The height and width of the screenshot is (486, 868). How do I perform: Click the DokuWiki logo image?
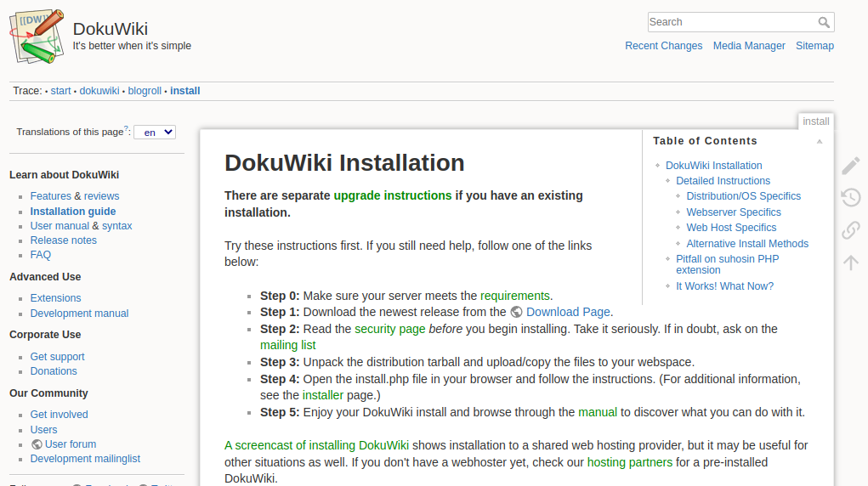click(x=37, y=37)
